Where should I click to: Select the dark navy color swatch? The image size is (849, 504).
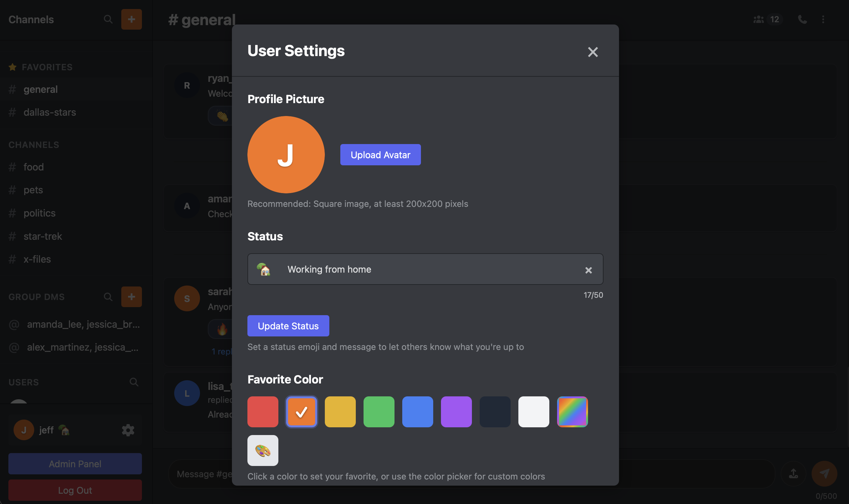pos(495,412)
